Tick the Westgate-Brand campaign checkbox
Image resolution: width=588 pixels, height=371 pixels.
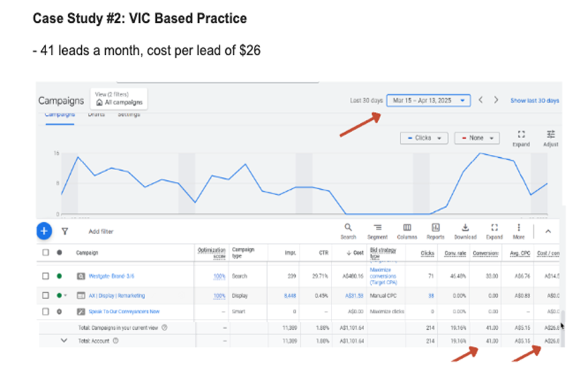(46, 276)
